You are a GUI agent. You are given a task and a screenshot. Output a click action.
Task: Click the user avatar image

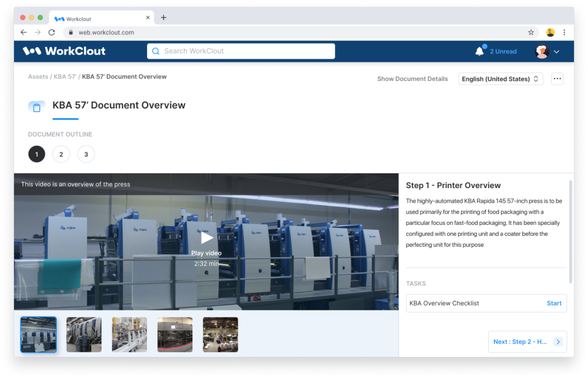point(541,51)
